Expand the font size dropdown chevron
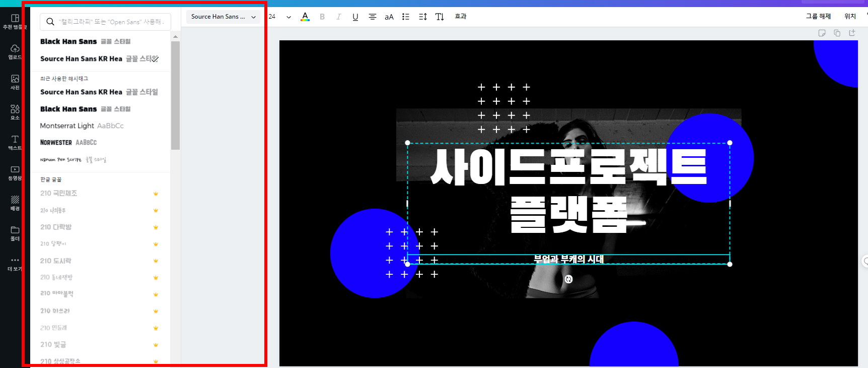 [288, 17]
